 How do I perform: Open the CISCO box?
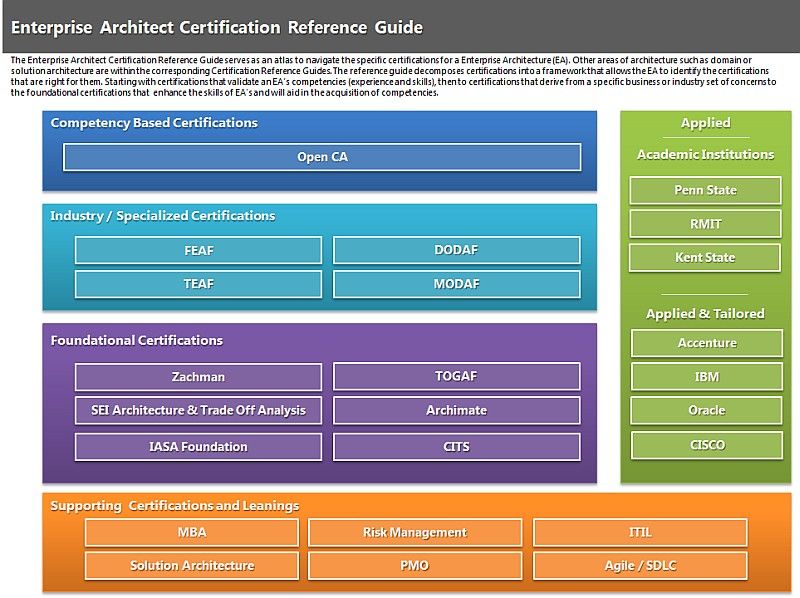click(707, 445)
